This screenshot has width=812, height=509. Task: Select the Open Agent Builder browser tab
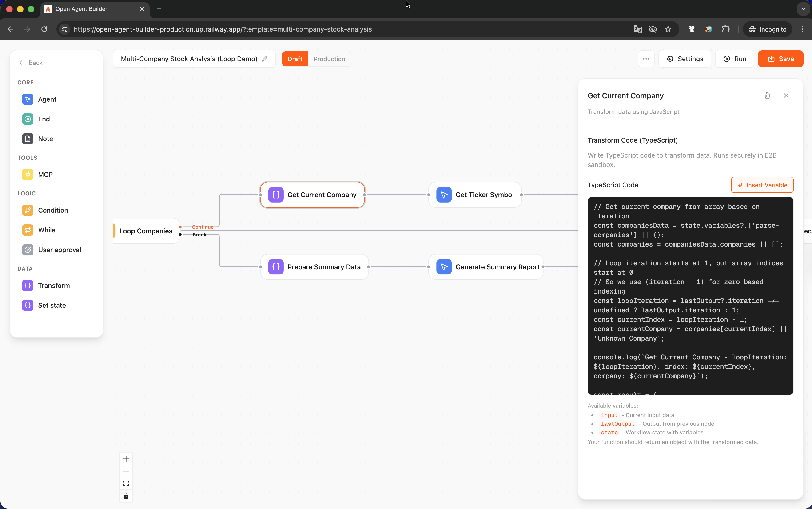(x=94, y=9)
